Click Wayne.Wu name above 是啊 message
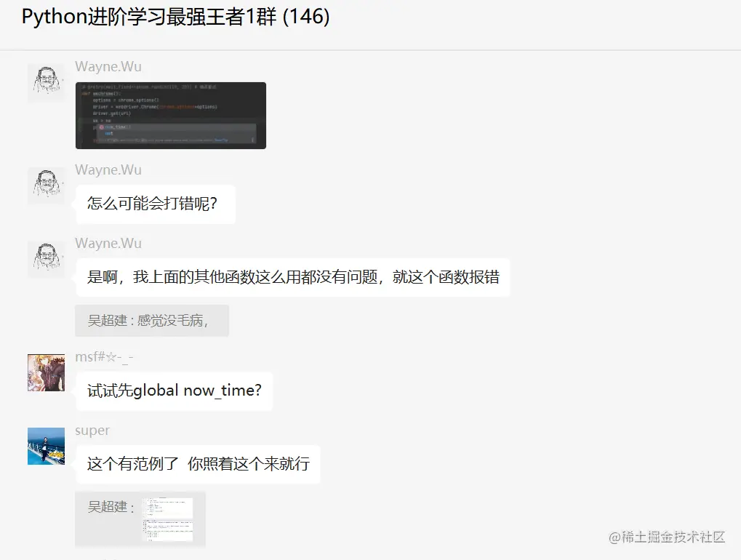The width and height of the screenshot is (741, 560). tap(108, 243)
